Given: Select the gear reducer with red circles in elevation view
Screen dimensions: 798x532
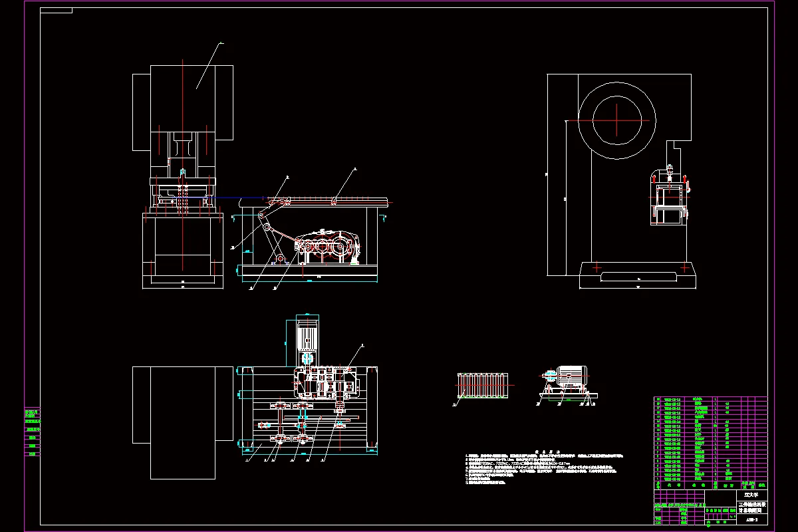Looking at the screenshot, I should (327, 247).
